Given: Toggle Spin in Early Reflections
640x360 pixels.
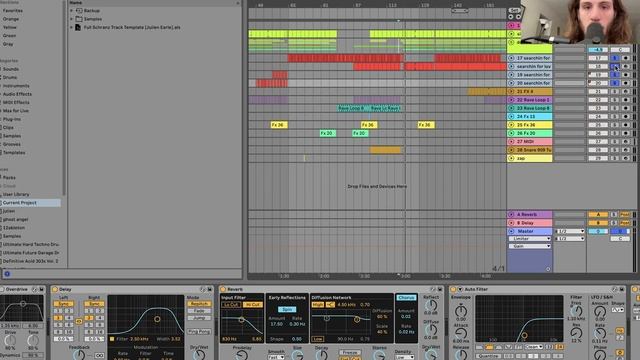Looking at the screenshot, I should coord(287,309).
